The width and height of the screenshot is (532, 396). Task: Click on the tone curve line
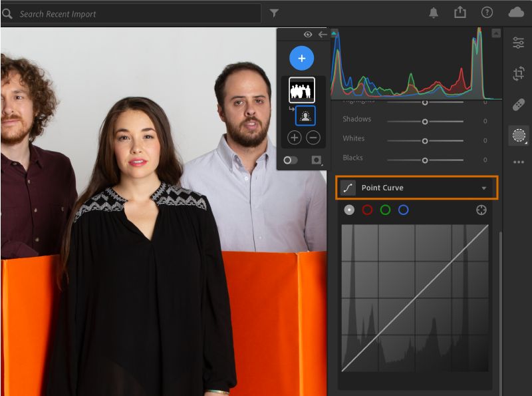415,298
